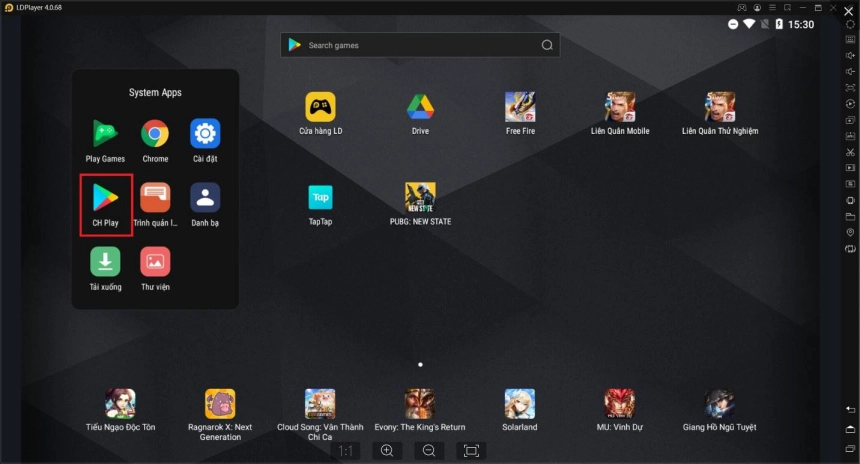This screenshot has width=860, height=464.
Task: Open Cửa hàng LD store
Action: [320, 107]
